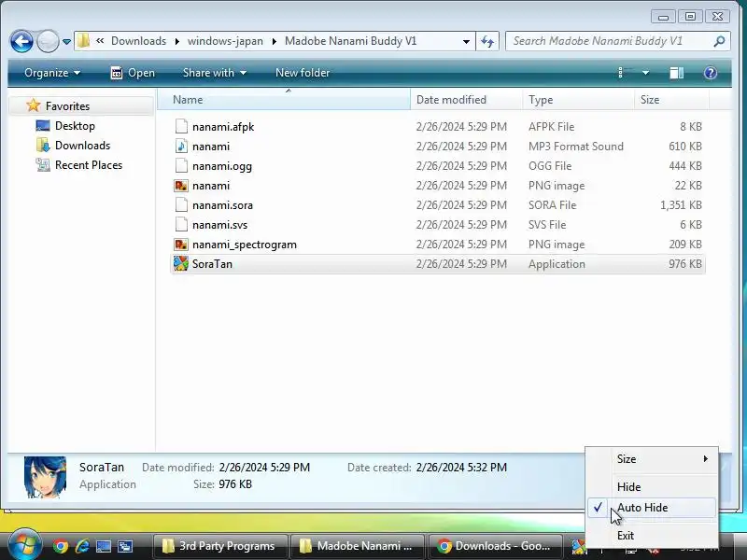Sort by the Name column header
Image resolution: width=747 pixels, height=560 pixels.
pyautogui.click(x=284, y=100)
